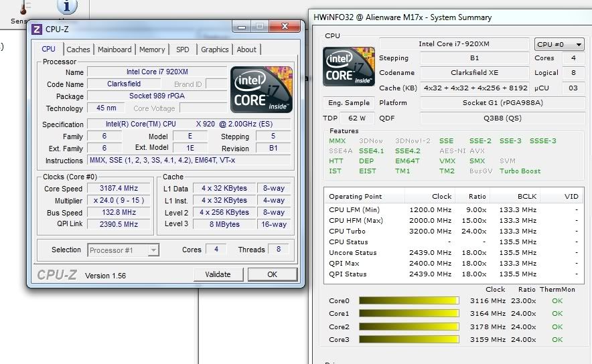The image size is (592, 364).
Task: Select the Uncore Status row
Action: coord(453,253)
